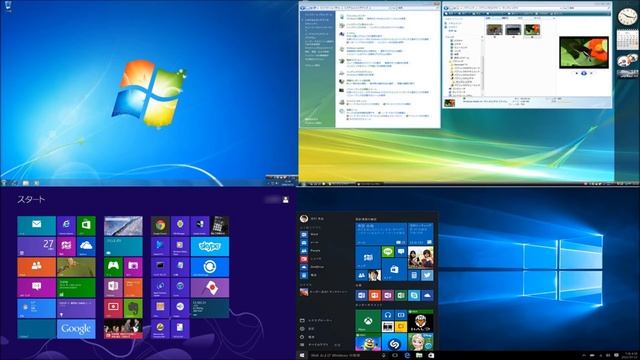Image resolution: width=640 pixels, height=360 pixels.
Task: Open the orange People tile
Action: pos(36,267)
